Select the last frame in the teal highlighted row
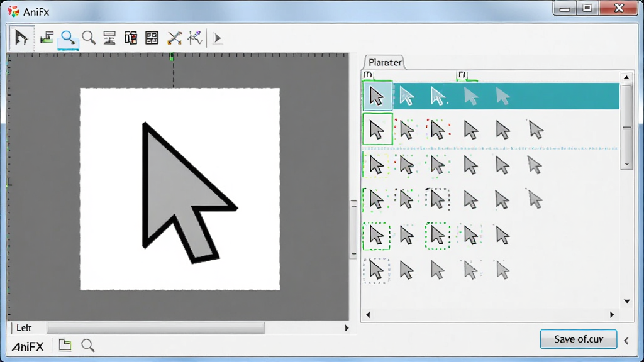Viewport: 644px width, 362px height. (502, 97)
